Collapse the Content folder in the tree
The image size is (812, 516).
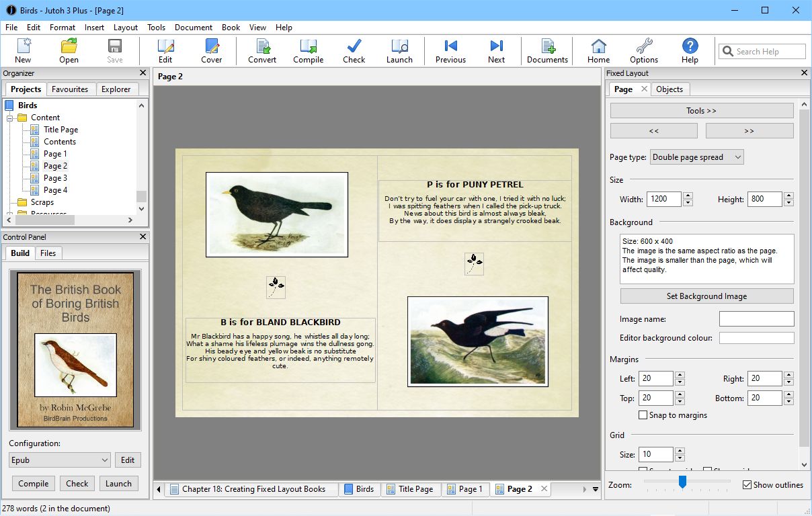(11, 118)
